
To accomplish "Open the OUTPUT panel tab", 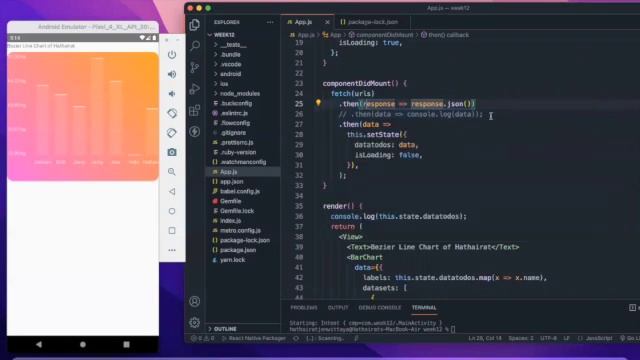I will pos(338,307).
